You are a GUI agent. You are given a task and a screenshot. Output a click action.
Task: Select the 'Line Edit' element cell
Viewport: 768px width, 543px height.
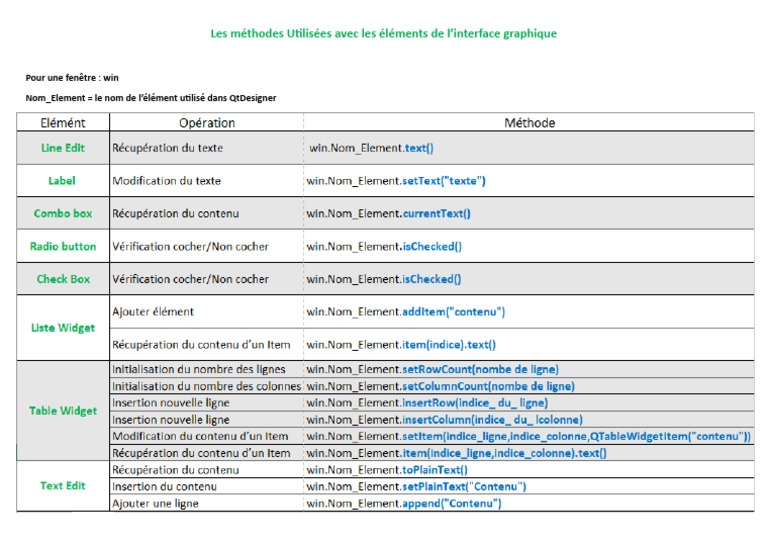tap(62, 148)
